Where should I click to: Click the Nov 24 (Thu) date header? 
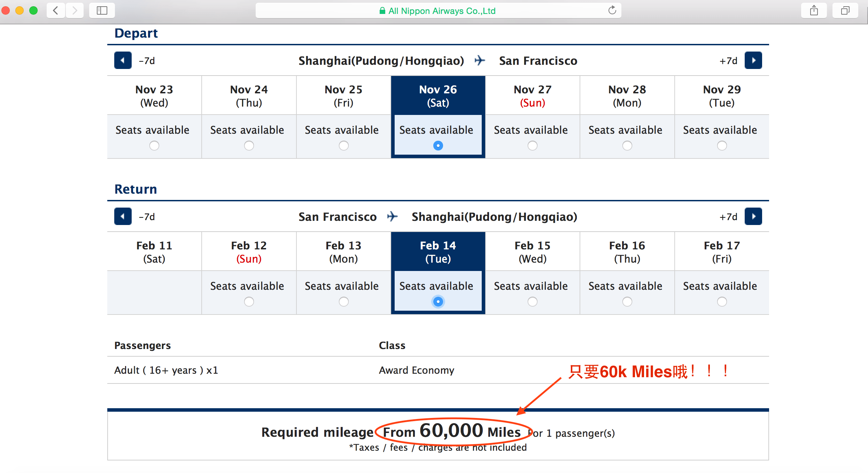pyautogui.click(x=249, y=96)
